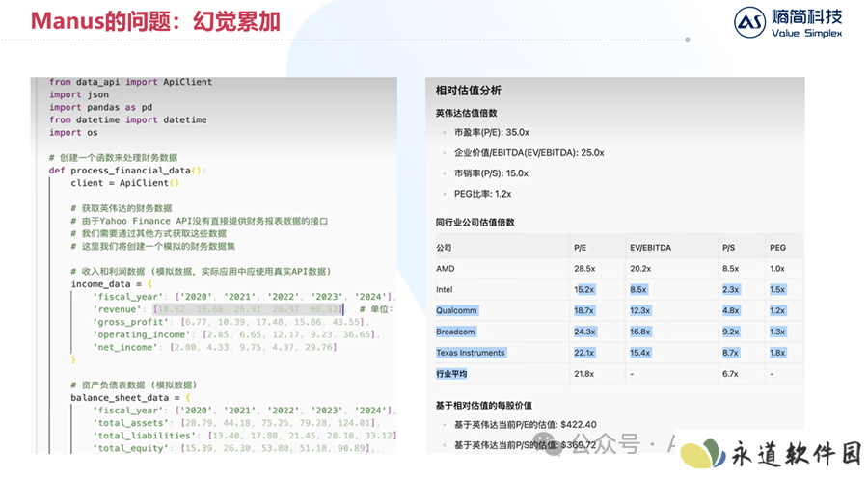This screenshot has height=478, width=868.
Task: Click Broadcom's EV/EBITDA value 16.8x
Action: (x=640, y=332)
